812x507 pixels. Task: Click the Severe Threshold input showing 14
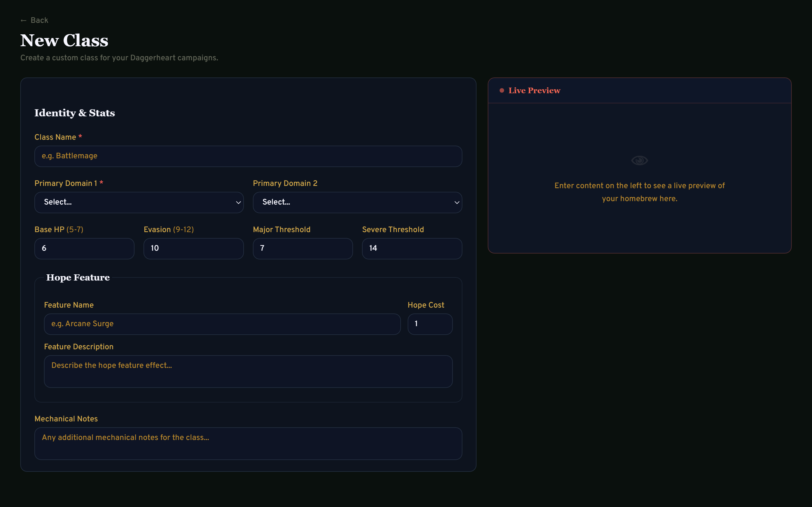[412, 248]
